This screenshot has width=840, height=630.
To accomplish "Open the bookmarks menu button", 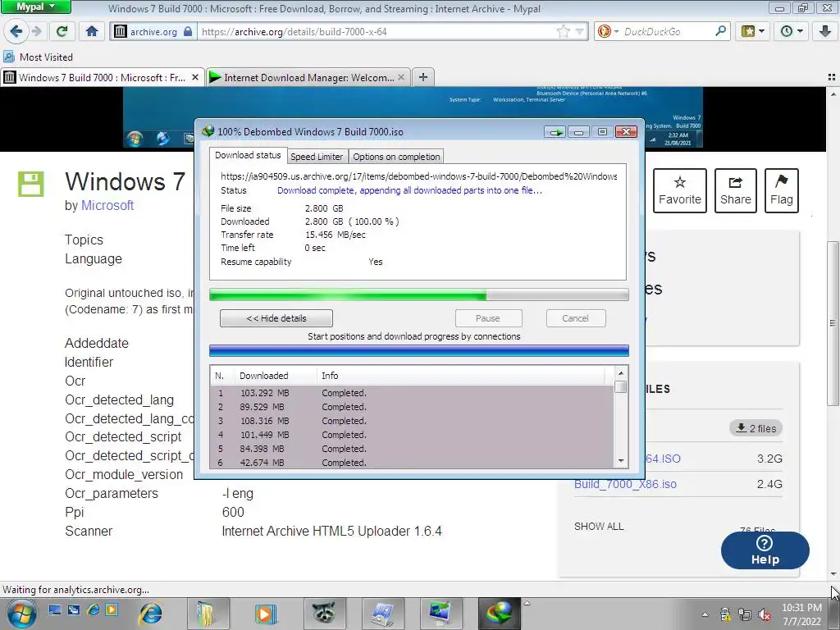I will pyautogui.click(x=753, y=31).
